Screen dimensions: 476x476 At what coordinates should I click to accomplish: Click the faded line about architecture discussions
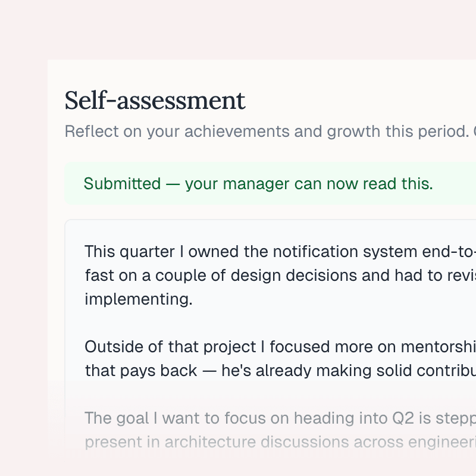pyautogui.click(x=268, y=441)
